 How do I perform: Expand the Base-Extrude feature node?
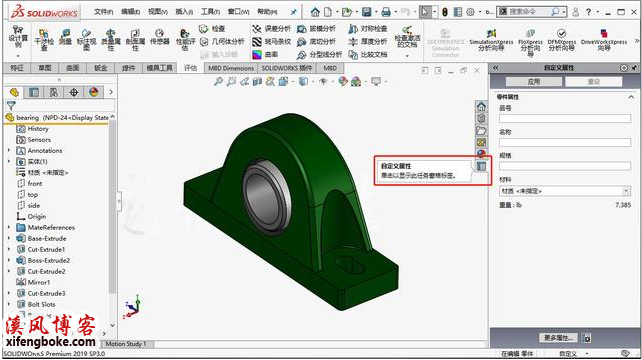[9, 238]
